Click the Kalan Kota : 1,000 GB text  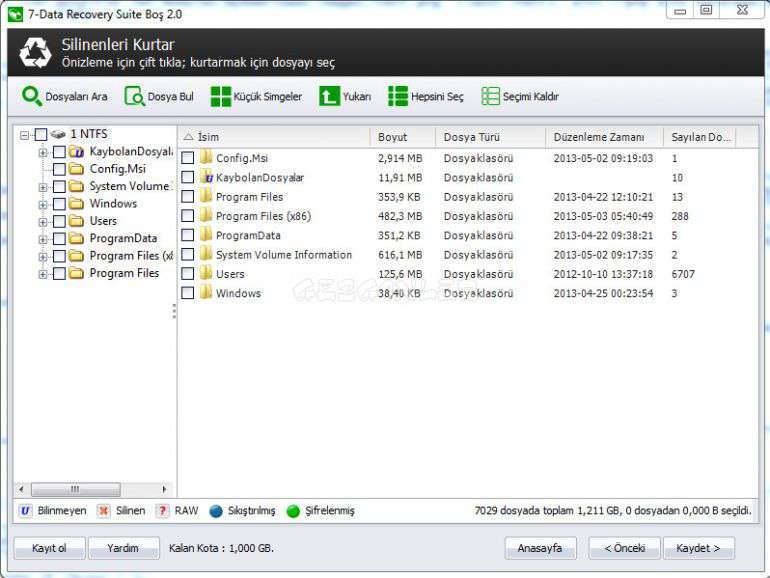tap(221, 548)
